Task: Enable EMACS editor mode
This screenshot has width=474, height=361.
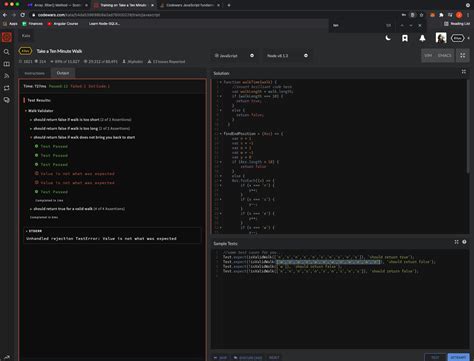Action: point(444,55)
